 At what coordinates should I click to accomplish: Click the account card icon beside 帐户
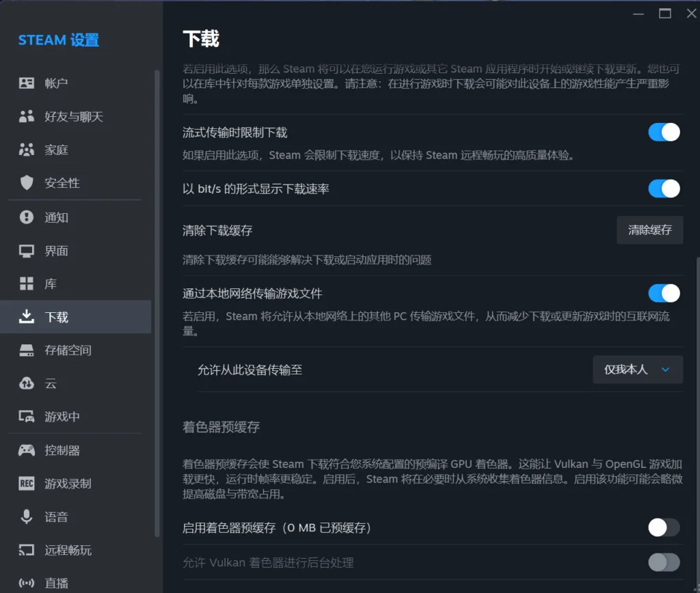(x=27, y=83)
